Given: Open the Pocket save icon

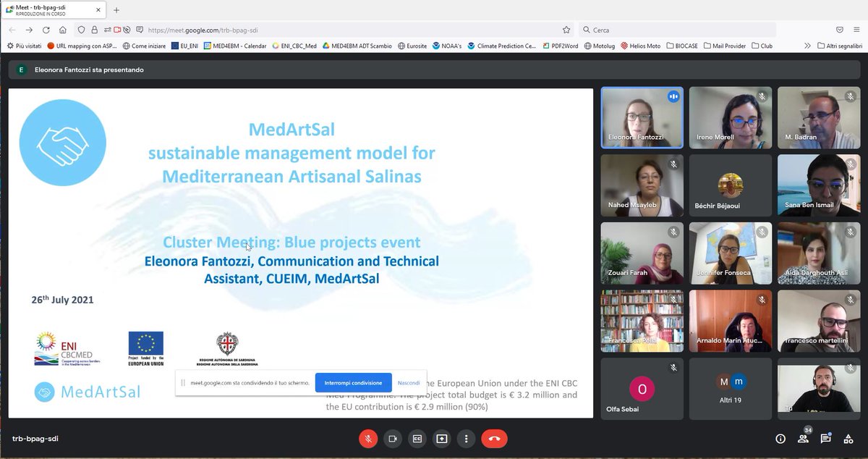Looking at the screenshot, I should (x=840, y=30).
